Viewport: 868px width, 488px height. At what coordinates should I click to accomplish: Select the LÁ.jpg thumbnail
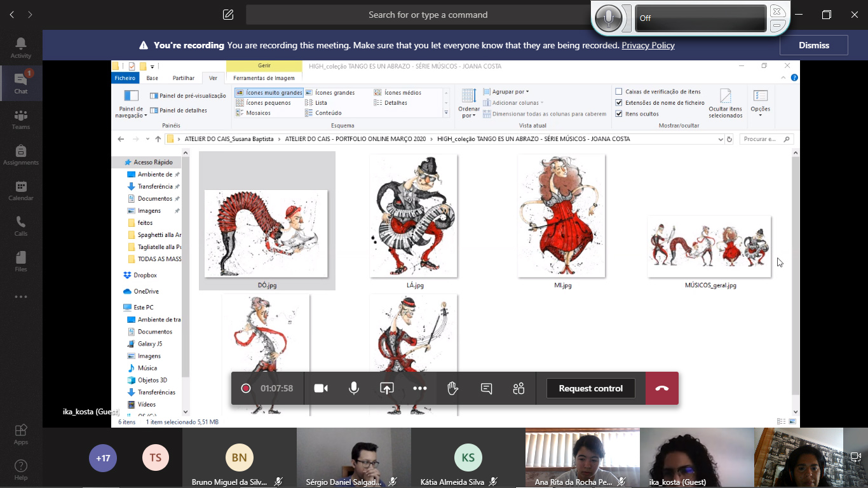coord(414,216)
